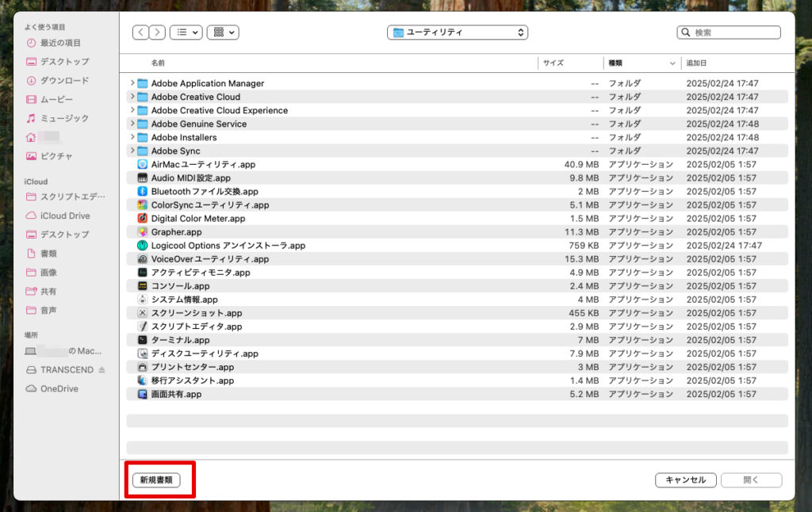
Task: Click the スクリプトエディタ.app icon
Action: pos(143,327)
